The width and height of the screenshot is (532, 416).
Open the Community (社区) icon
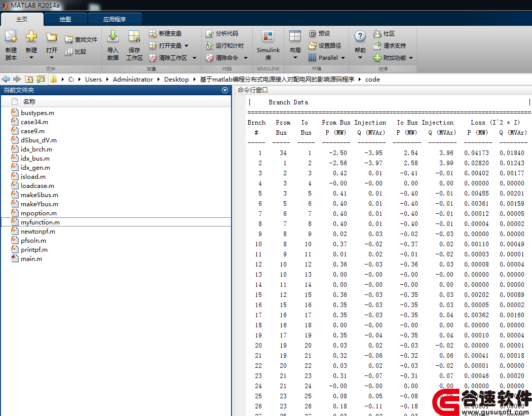(377, 33)
